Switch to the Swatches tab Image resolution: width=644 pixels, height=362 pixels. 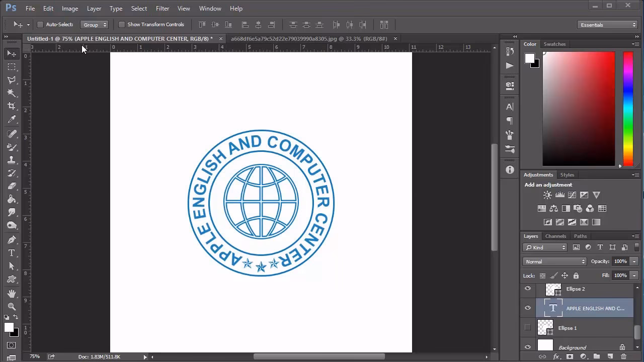click(x=554, y=44)
